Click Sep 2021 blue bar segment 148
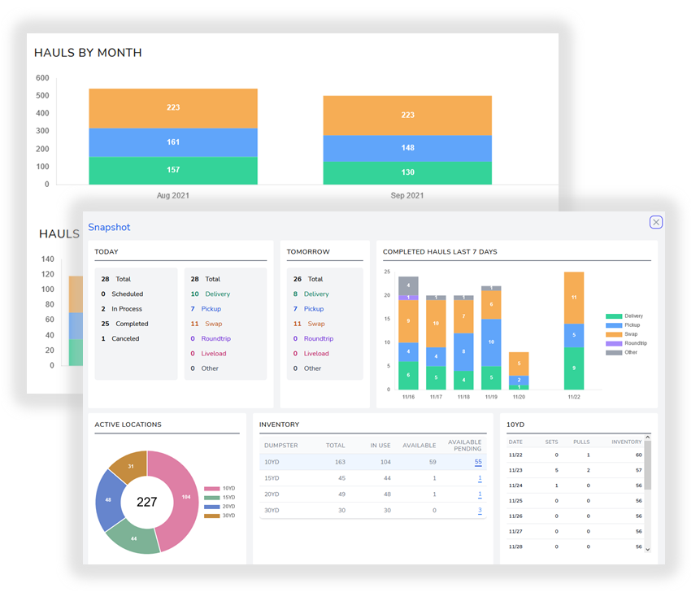The width and height of the screenshot is (700, 601). [x=407, y=148]
